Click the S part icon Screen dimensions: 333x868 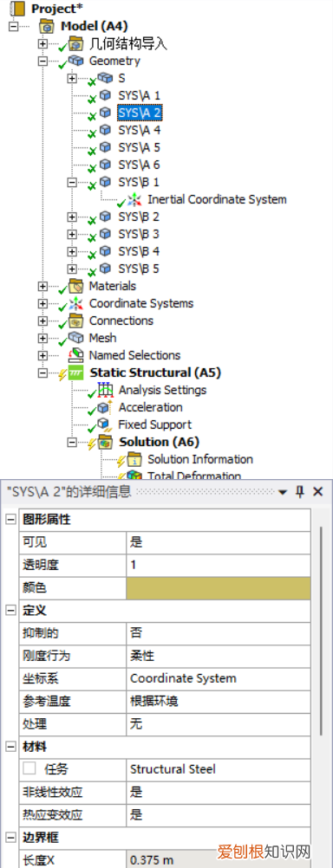tap(105, 78)
